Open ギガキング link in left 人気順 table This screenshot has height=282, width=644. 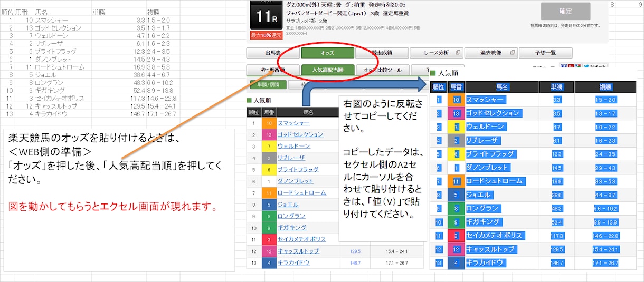(x=292, y=227)
